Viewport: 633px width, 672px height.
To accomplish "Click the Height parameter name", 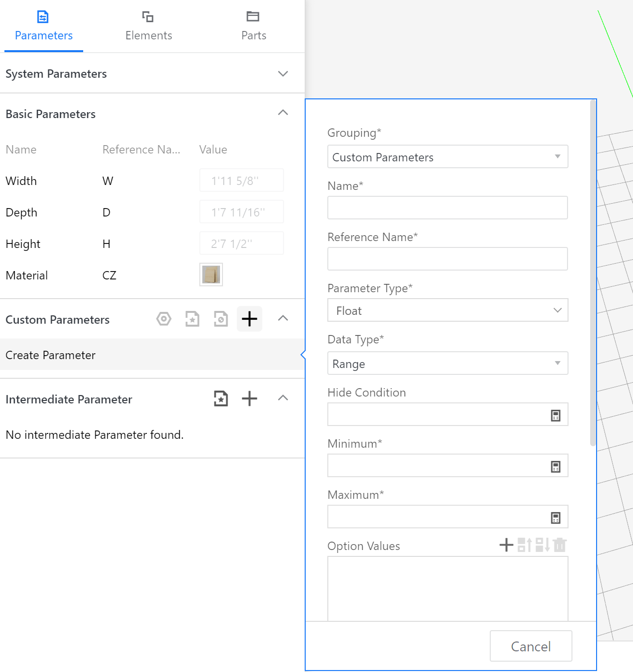I will [23, 244].
